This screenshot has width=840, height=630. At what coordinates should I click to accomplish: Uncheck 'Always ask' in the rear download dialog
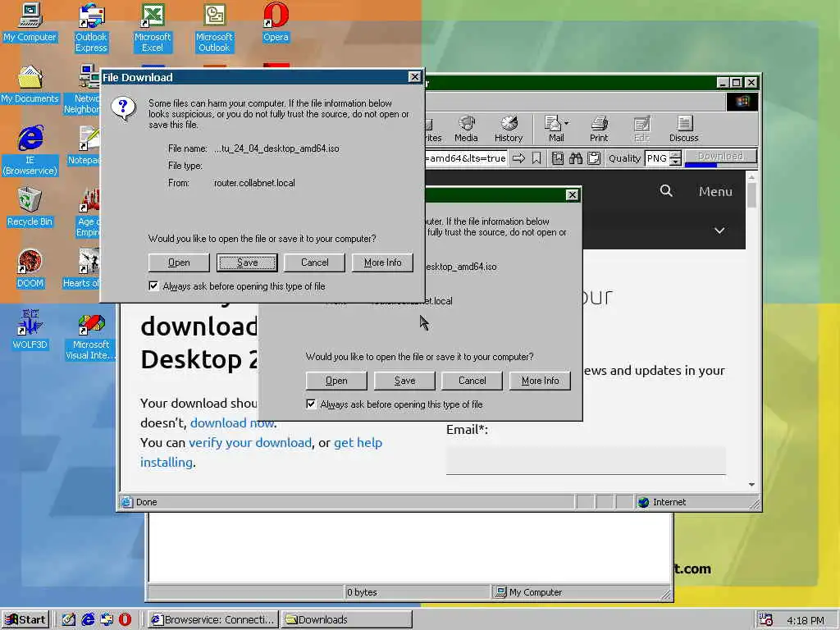(311, 404)
